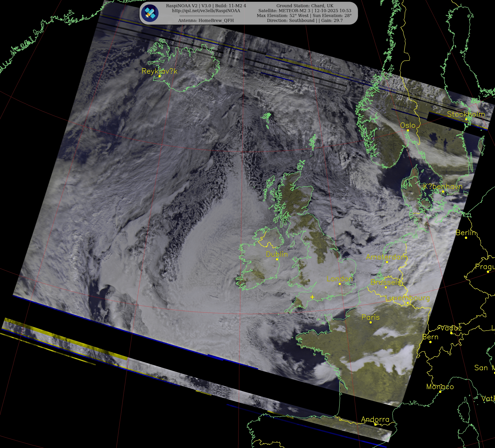Click the Oslo city marker dot
This screenshot has width=495, height=448.
coord(408,130)
